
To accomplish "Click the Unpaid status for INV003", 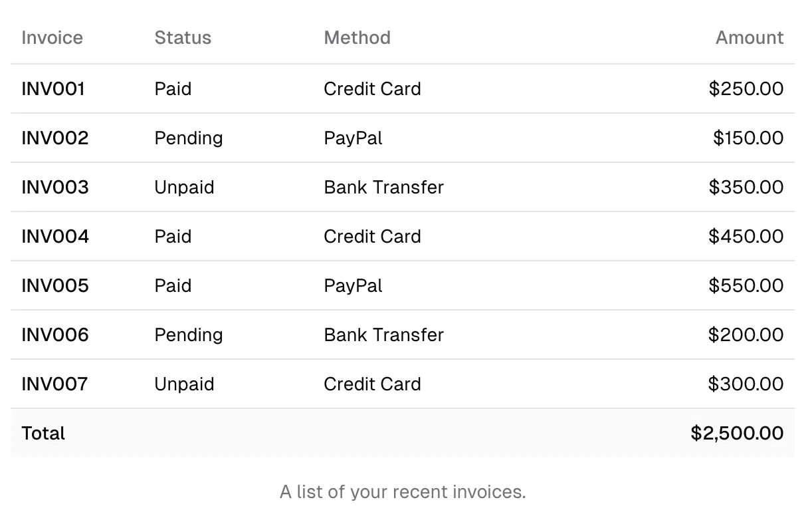I will (x=184, y=188).
